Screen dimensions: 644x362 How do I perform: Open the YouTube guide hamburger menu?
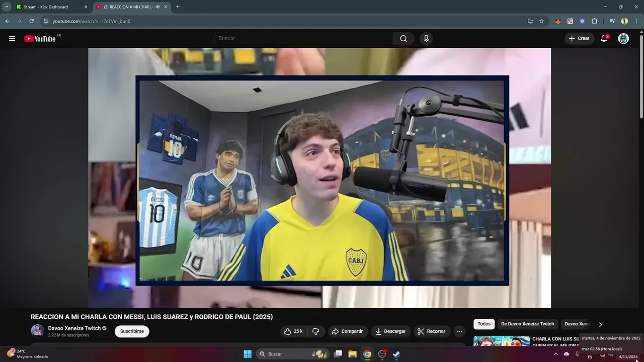[x=12, y=39]
